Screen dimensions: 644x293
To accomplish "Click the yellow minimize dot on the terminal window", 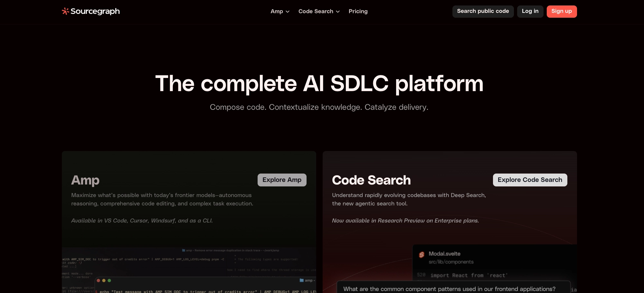I will pyautogui.click(x=104, y=280).
